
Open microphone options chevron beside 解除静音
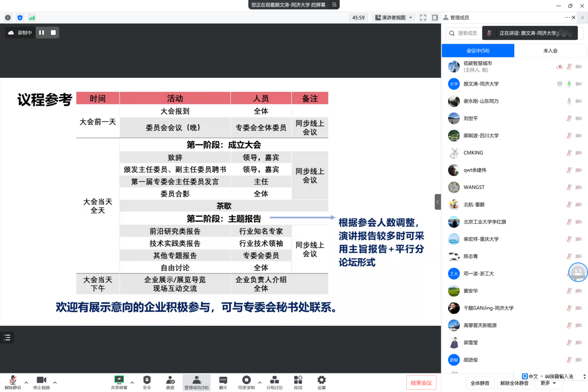click(x=25, y=383)
